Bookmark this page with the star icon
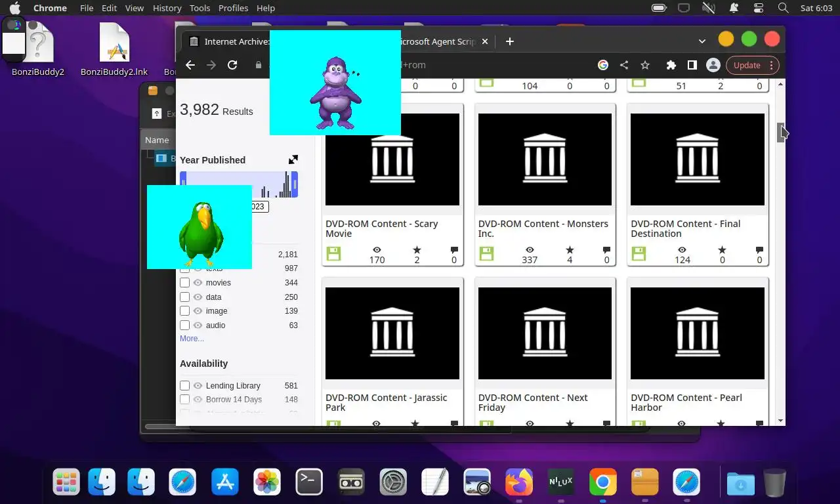This screenshot has height=504, width=840. (x=645, y=65)
